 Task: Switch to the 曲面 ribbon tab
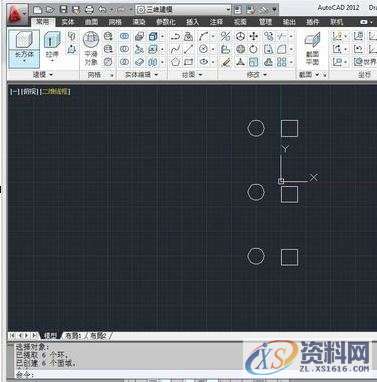(x=91, y=22)
